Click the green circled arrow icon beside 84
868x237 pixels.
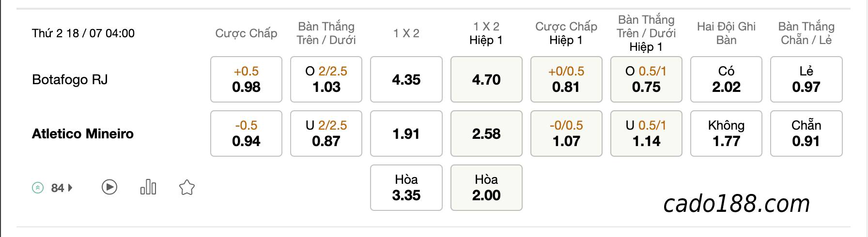(38, 188)
